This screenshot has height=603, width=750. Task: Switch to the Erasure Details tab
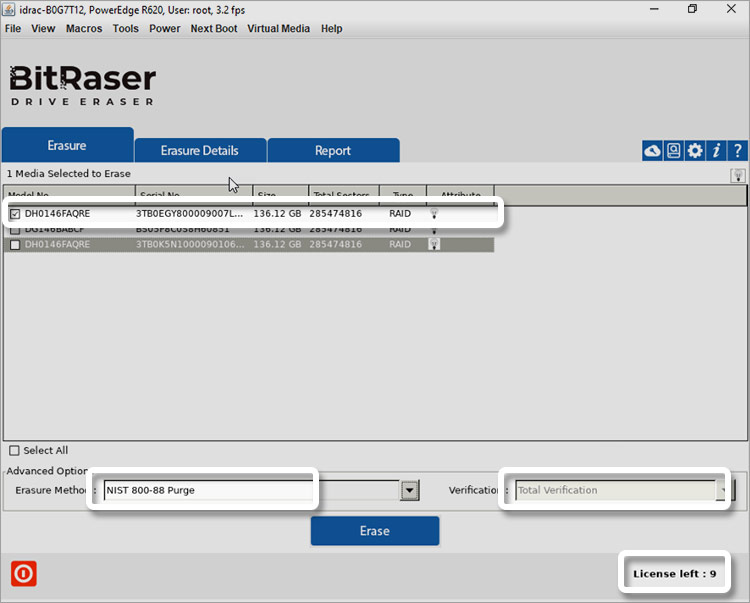click(200, 150)
